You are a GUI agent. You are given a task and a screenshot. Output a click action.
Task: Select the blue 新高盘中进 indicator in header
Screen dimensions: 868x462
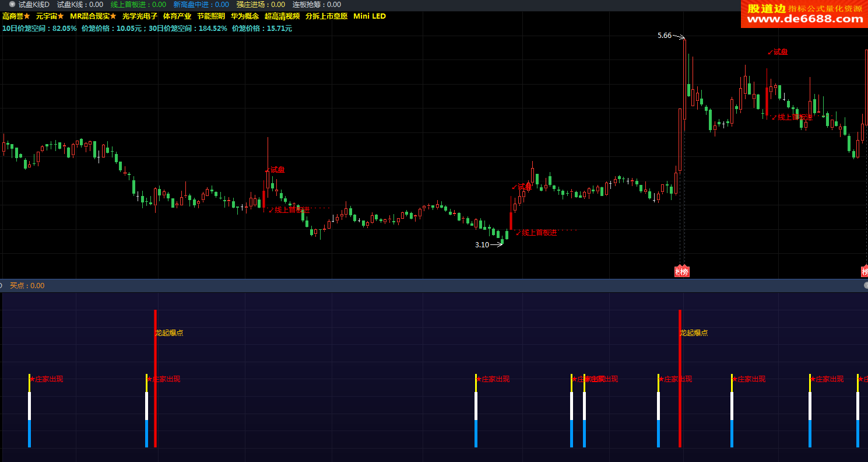pyautogui.click(x=201, y=5)
